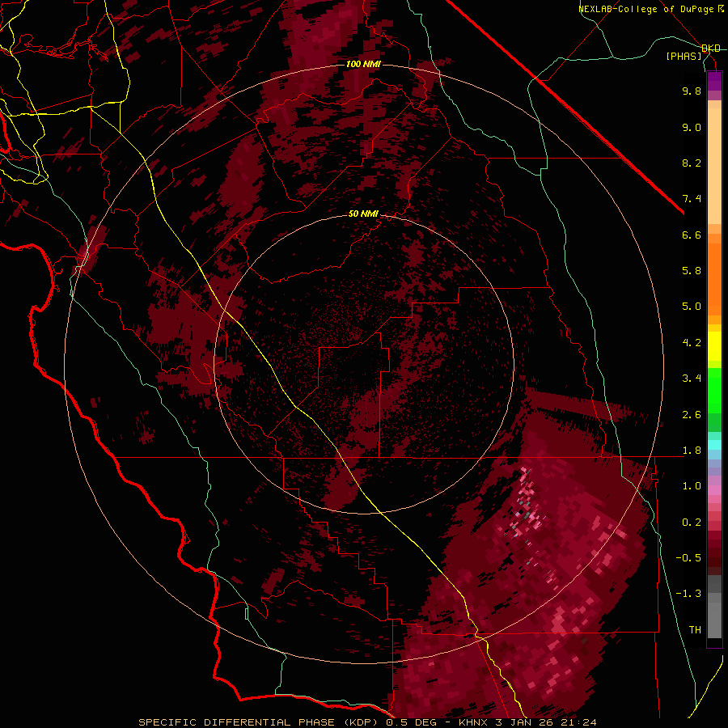Click the [PHAS] legend heading
Image resolution: width=728 pixels, height=728 pixels.
(684, 57)
